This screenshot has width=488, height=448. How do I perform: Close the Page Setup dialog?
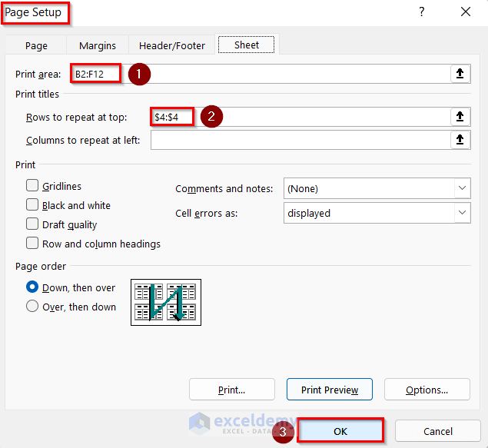[466, 12]
